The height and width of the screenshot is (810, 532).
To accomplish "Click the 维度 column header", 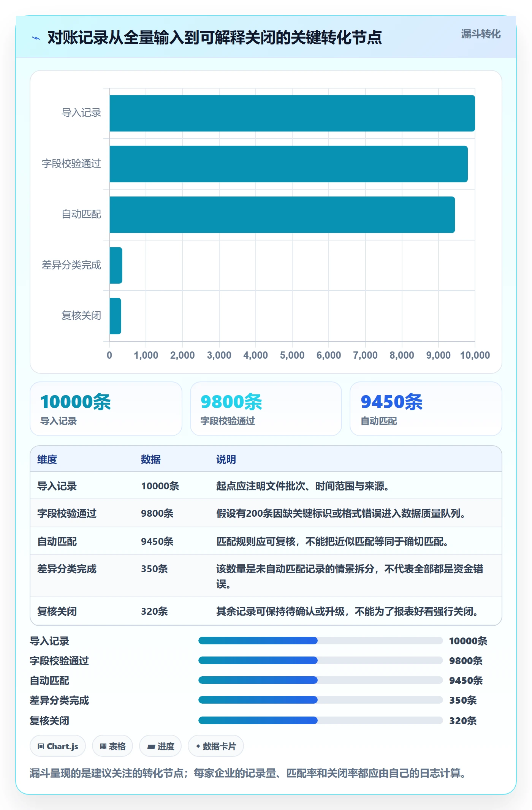I will [x=47, y=459].
